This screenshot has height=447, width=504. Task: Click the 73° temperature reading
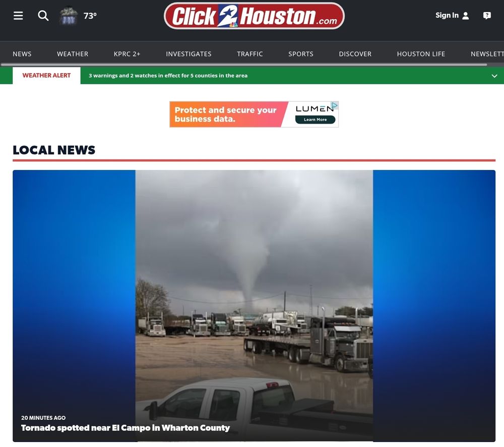[90, 15]
